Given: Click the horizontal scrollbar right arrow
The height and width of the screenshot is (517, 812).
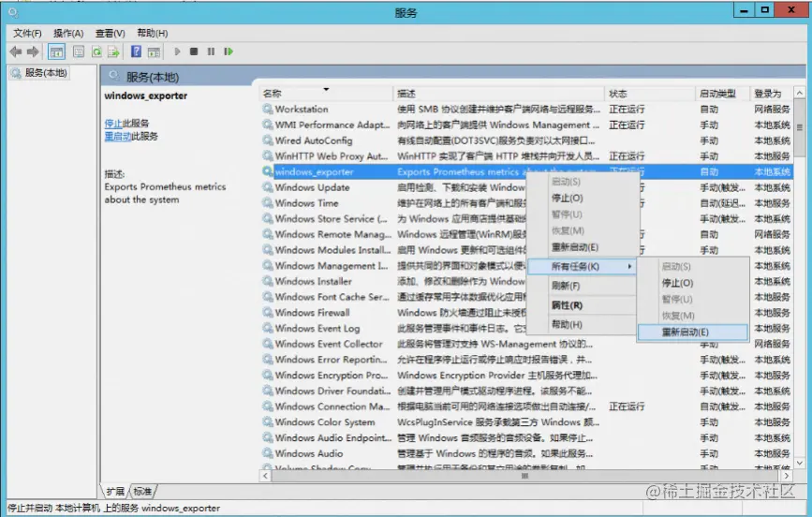Looking at the screenshot, I should (x=787, y=476).
